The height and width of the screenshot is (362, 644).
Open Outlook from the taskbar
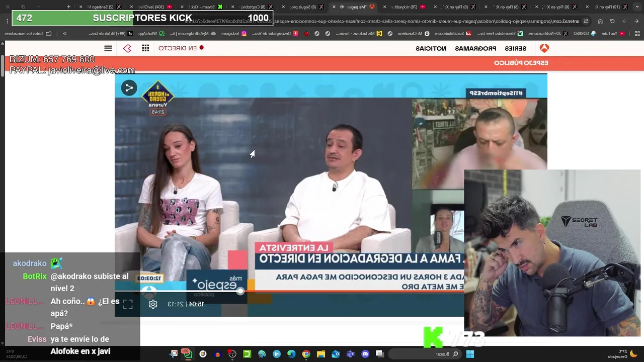[336, 354]
